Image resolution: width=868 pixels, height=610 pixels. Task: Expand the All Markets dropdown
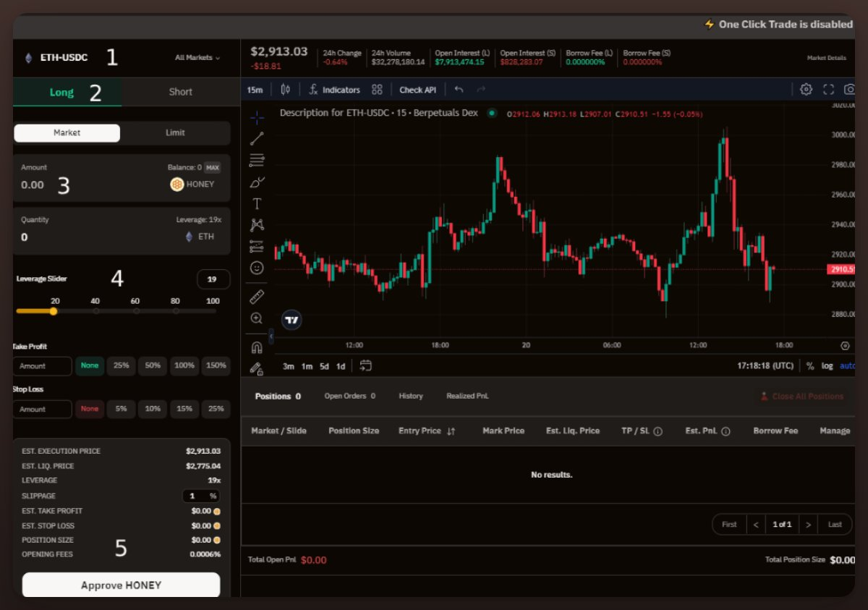[197, 58]
